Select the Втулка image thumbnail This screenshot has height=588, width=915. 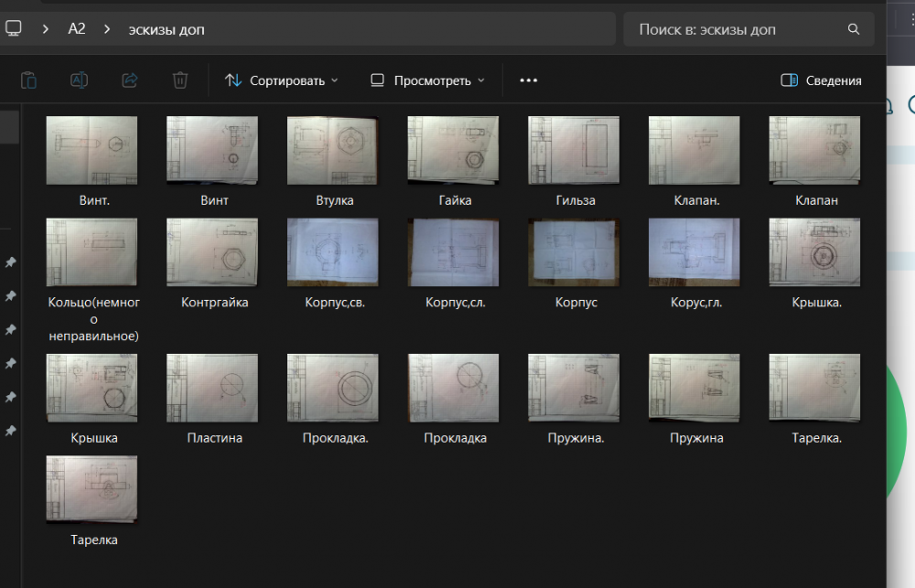pos(332,151)
